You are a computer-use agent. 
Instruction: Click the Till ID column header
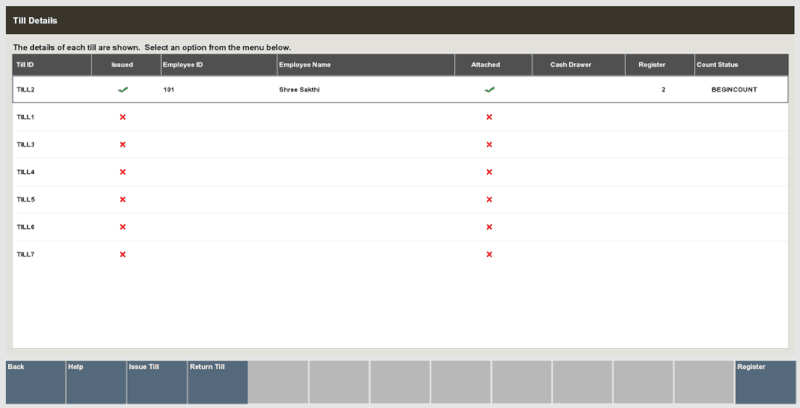[52, 65]
